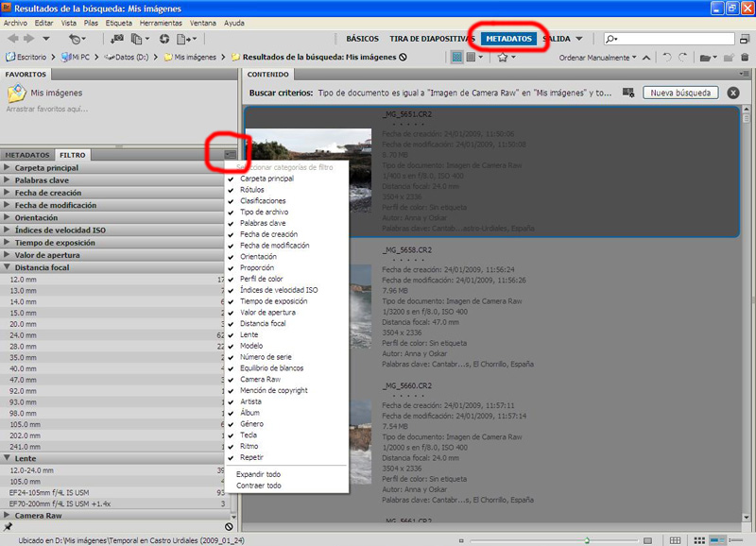This screenshot has height=546, width=756.
Task: Expand Tiempo de exposición section
Action: pyautogui.click(x=7, y=243)
